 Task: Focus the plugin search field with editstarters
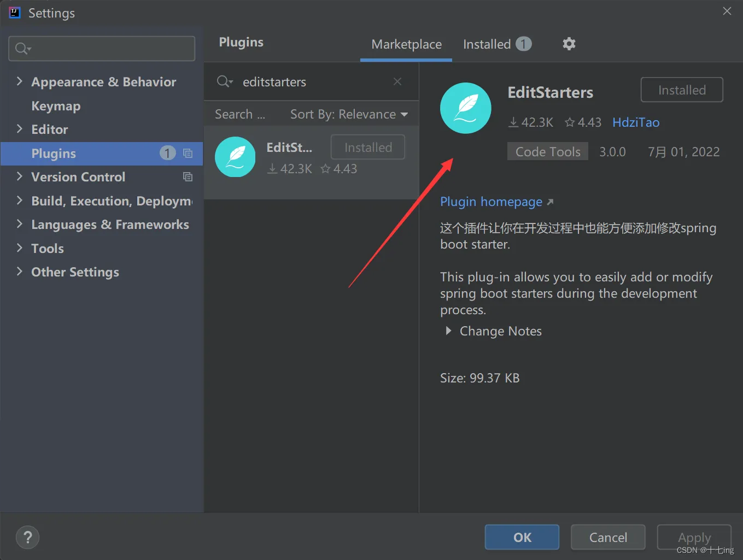point(312,82)
